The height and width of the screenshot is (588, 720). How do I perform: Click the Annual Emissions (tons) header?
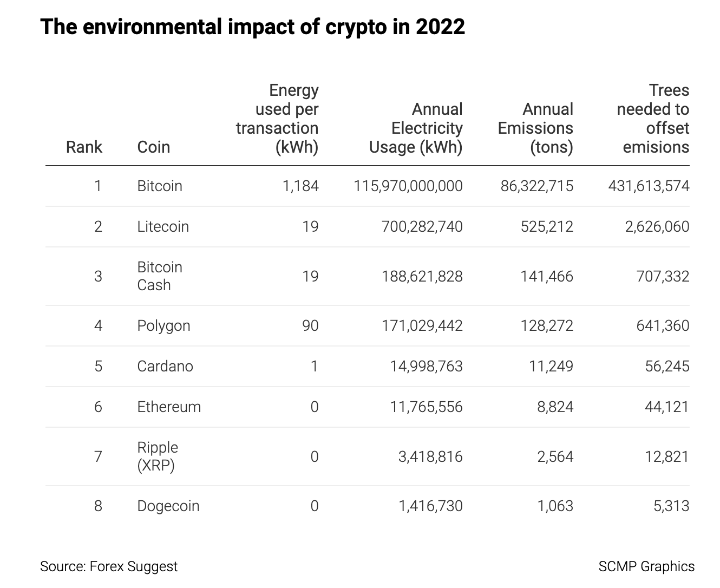[x=535, y=128]
